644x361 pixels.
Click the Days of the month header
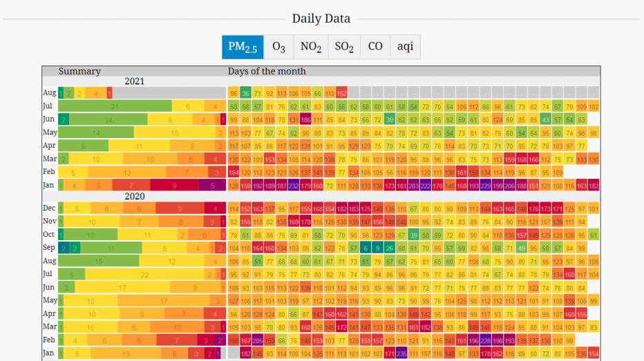pyautogui.click(x=267, y=71)
